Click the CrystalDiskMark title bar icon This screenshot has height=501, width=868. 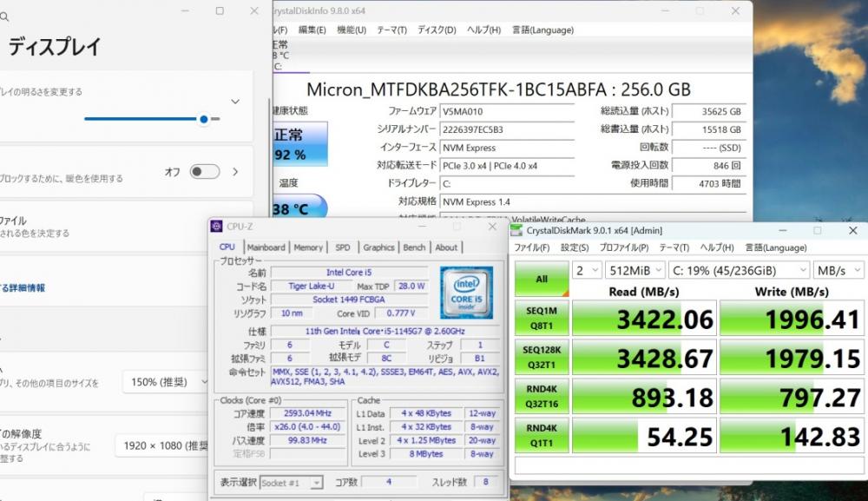(516, 230)
